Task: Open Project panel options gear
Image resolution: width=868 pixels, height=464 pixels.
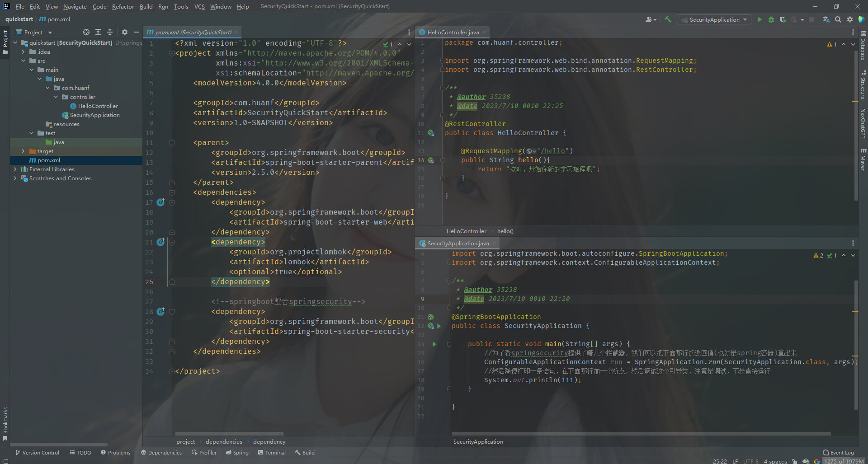Action: (125, 32)
